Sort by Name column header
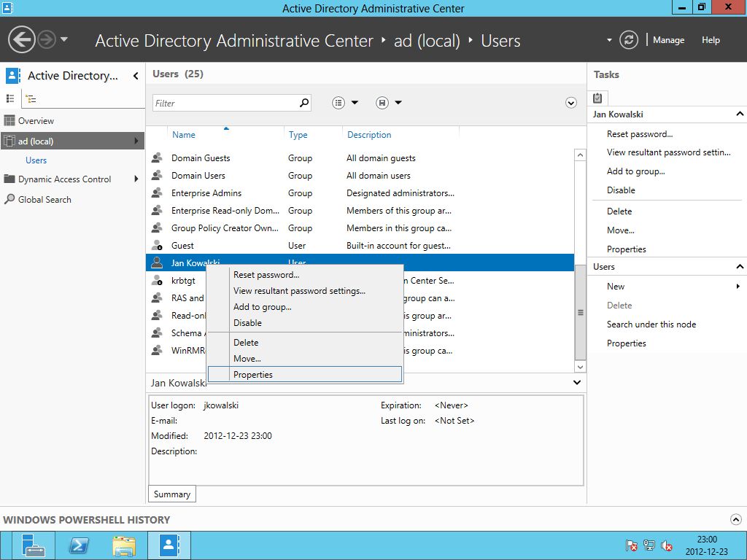This screenshot has width=747, height=560. (x=183, y=135)
